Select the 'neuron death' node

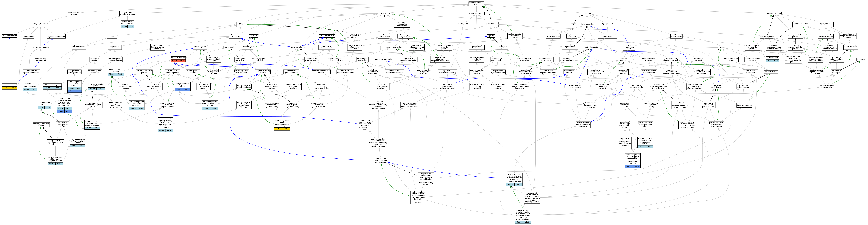click(229, 47)
